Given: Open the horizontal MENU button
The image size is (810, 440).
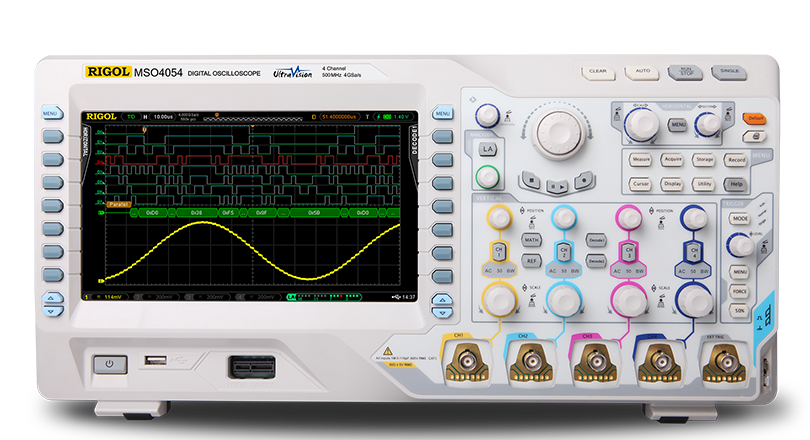Looking at the screenshot, I should [677, 124].
